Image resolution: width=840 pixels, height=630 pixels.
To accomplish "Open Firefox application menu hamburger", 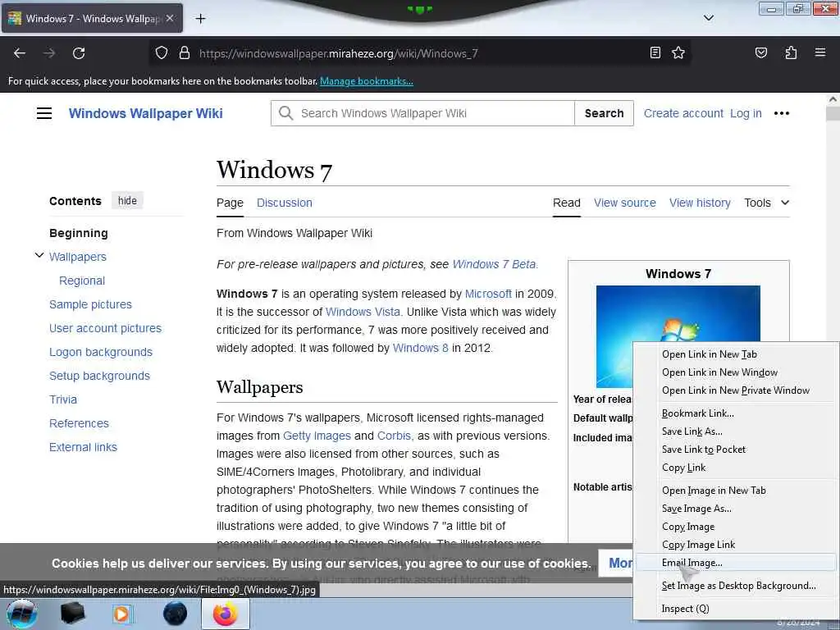I will point(820,52).
